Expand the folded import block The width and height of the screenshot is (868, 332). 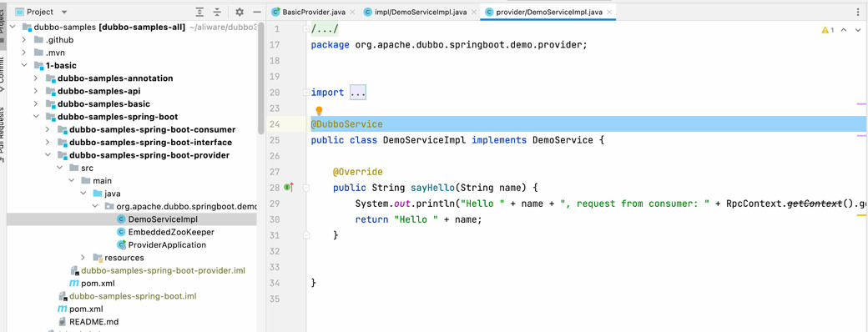pyautogui.click(x=357, y=93)
